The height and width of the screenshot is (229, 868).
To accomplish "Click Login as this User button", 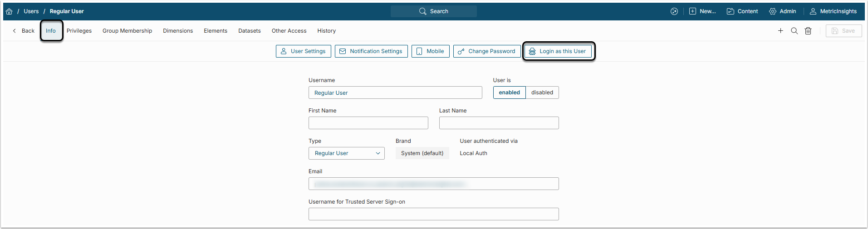I will 558,51.
